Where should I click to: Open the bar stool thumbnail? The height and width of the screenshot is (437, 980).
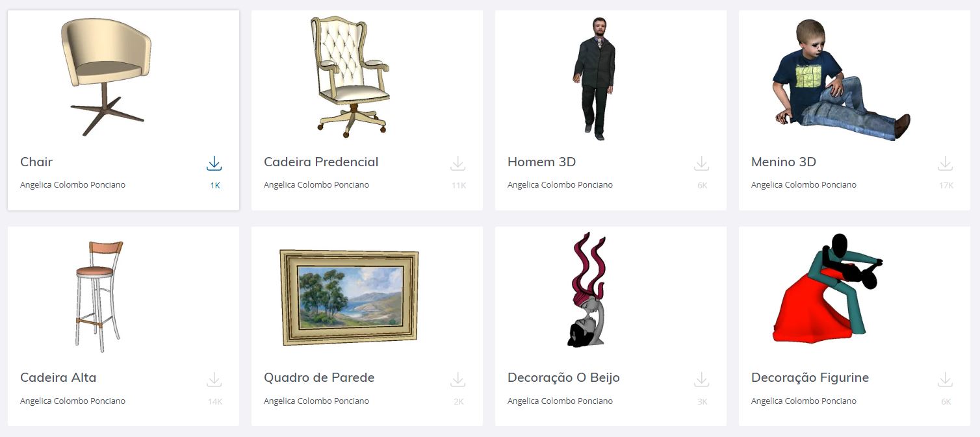click(x=98, y=296)
